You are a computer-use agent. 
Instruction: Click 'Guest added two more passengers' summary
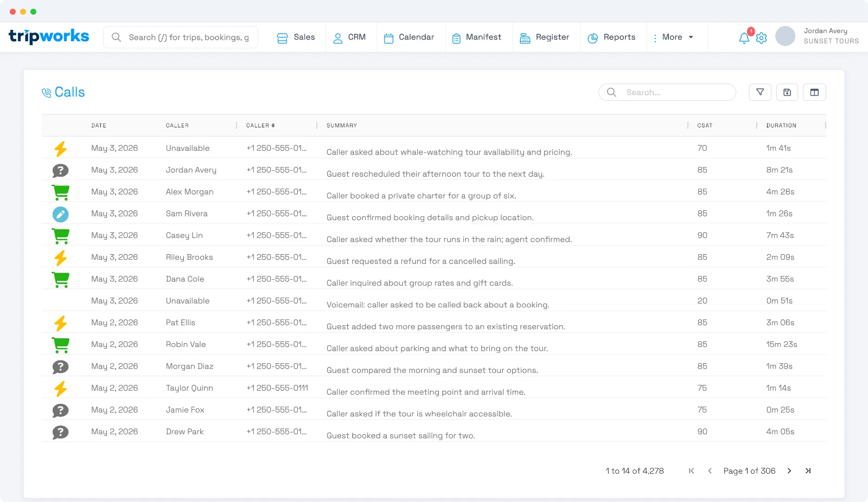pos(446,326)
